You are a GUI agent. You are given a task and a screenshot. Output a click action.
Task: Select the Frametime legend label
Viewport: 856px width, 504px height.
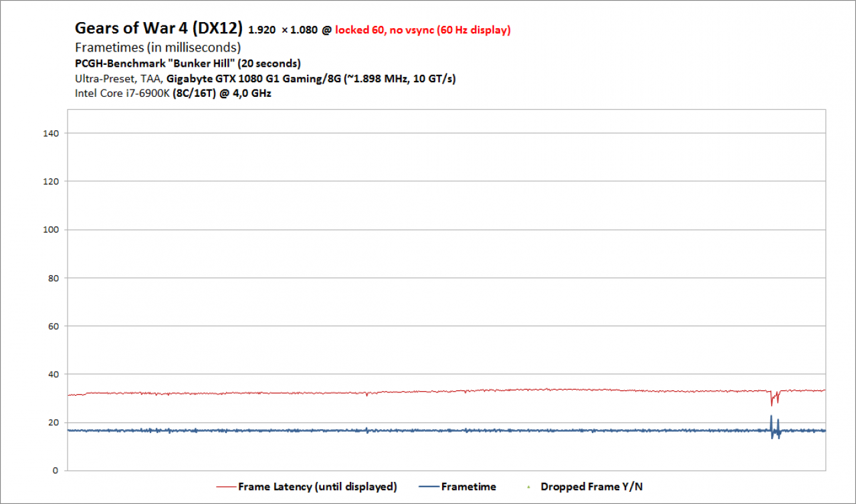(469, 487)
